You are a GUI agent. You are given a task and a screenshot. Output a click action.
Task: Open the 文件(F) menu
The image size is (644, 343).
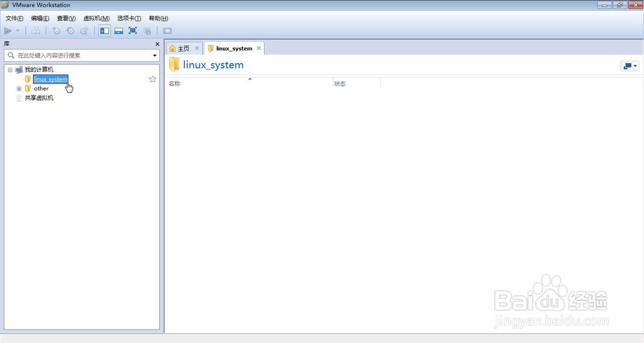[14, 18]
